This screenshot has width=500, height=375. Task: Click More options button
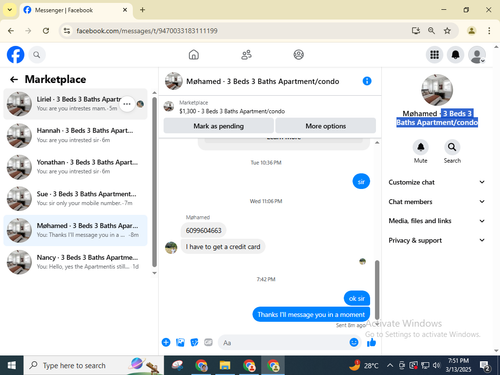click(325, 126)
